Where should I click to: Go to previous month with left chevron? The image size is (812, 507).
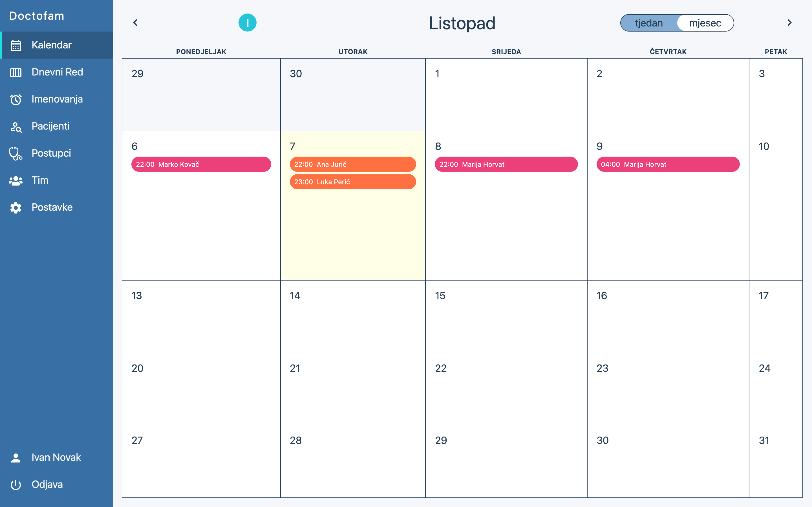(x=135, y=23)
